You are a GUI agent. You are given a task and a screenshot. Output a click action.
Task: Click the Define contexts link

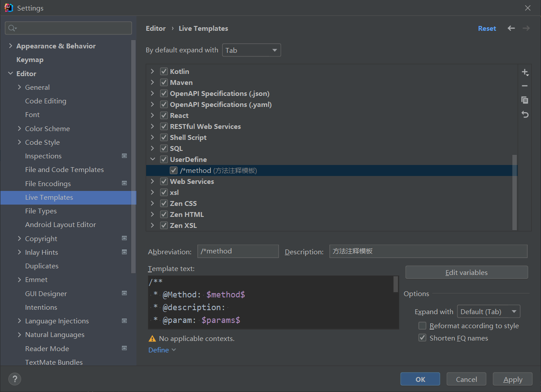tap(159, 350)
